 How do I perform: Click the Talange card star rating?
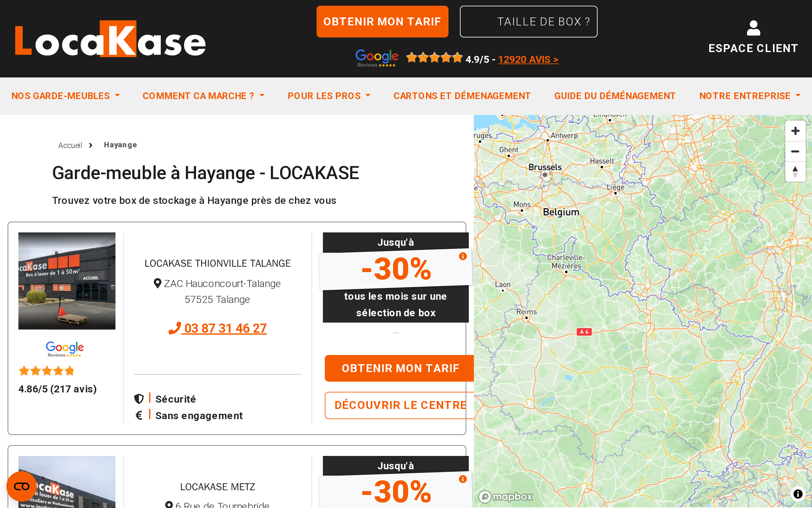coord(46,371)
